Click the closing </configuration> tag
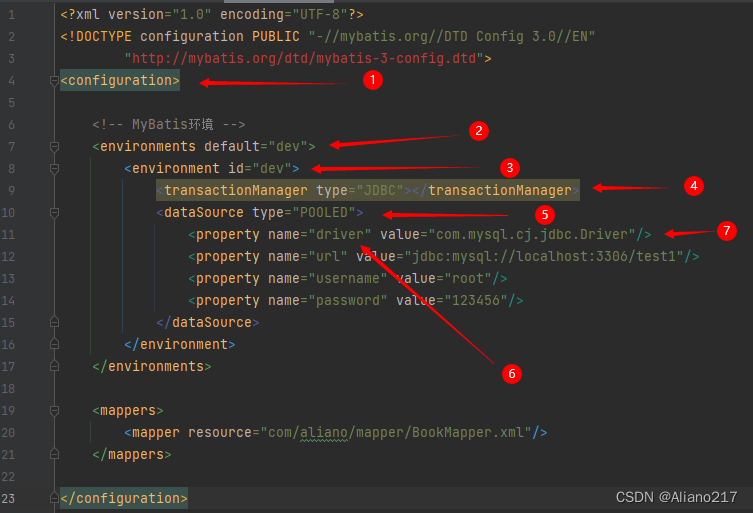 click(x=124, y=498)
